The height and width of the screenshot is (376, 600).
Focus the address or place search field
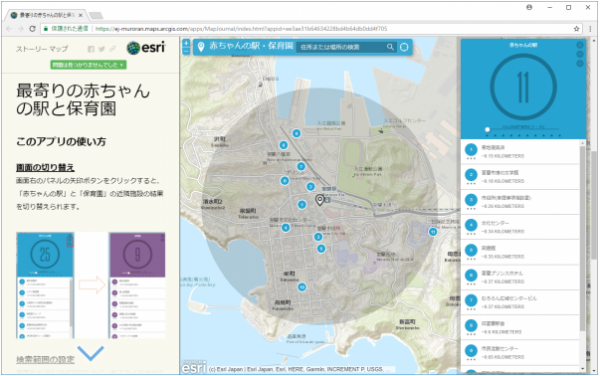pyautogui.click(x=342, y=47)
